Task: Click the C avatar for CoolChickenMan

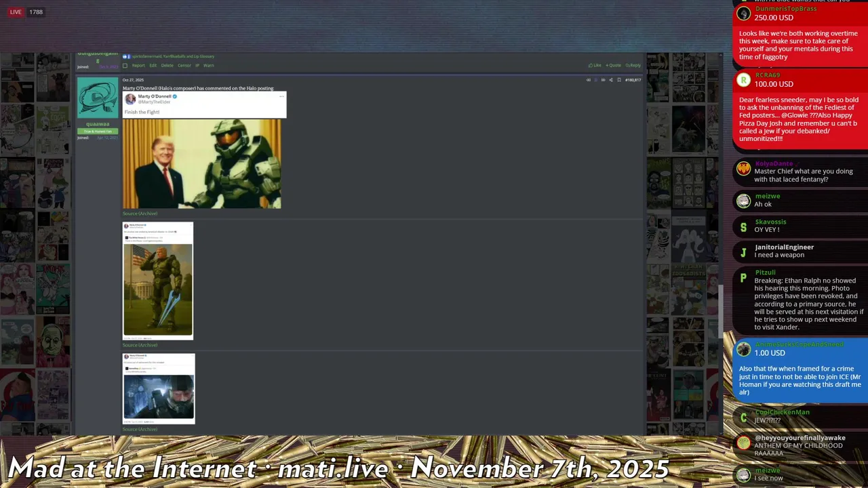Action: (x=744, y=417)
